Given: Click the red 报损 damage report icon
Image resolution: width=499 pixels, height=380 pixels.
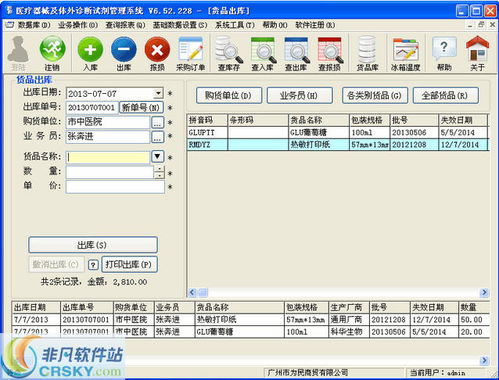Looking at the screenshot, I should point(157,53).
